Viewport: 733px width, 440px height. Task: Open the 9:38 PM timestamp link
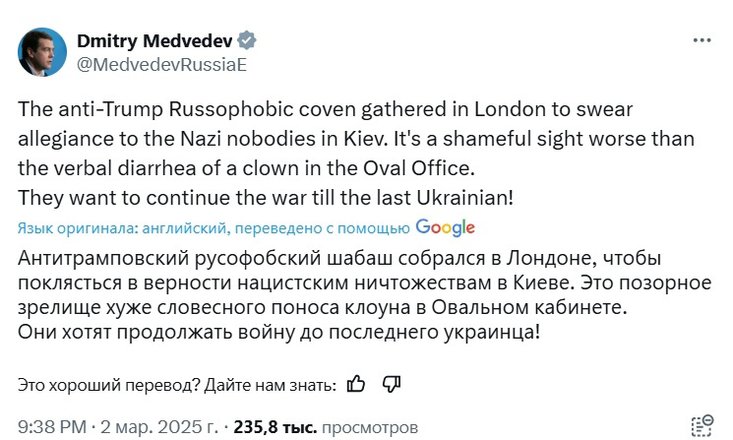(x=52, y=427)
